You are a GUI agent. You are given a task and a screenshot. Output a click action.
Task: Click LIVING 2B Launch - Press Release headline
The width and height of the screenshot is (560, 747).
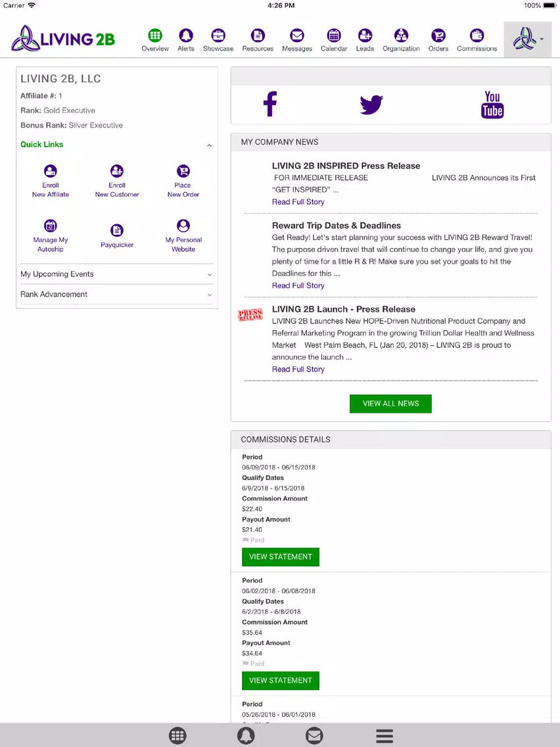[x=343, y=309]
